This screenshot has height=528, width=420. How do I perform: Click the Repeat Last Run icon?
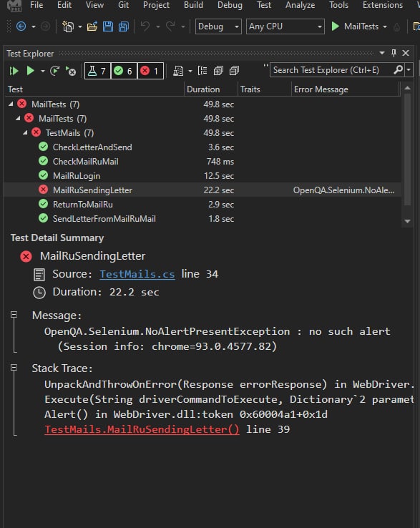(54, 71)
